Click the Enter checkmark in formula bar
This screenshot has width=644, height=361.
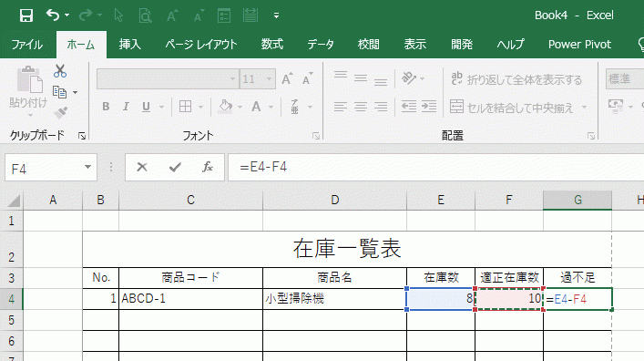(x=176, y=167)
